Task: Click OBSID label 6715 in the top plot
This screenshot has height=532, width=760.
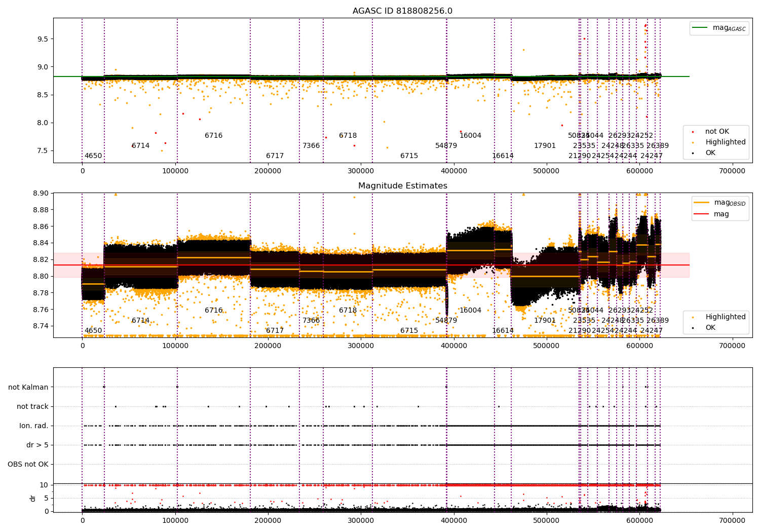Action: click(409, 156)
